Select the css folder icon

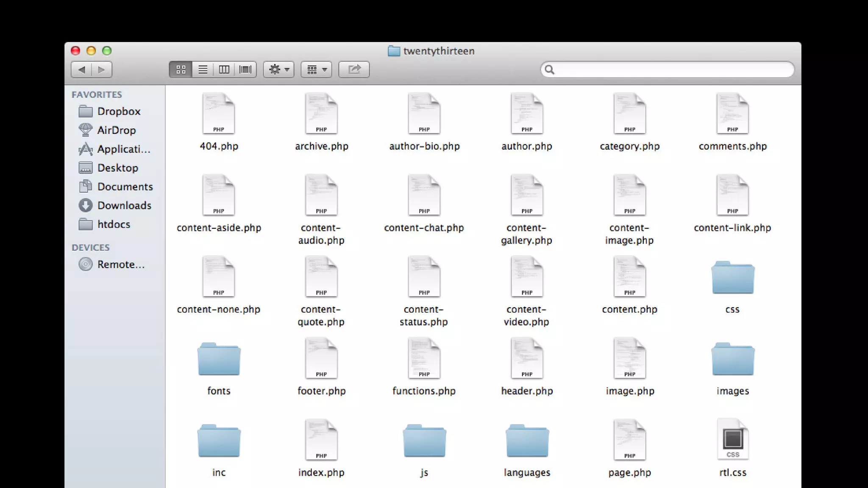click(732, 278)
